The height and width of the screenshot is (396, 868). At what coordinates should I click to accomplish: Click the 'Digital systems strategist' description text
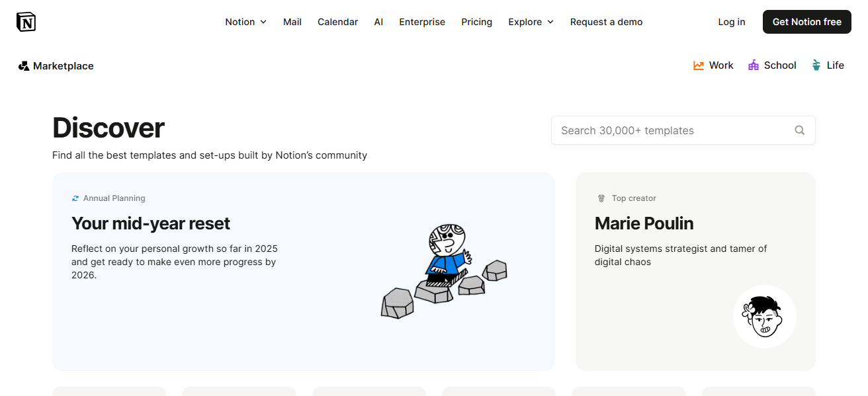[681, 255]
